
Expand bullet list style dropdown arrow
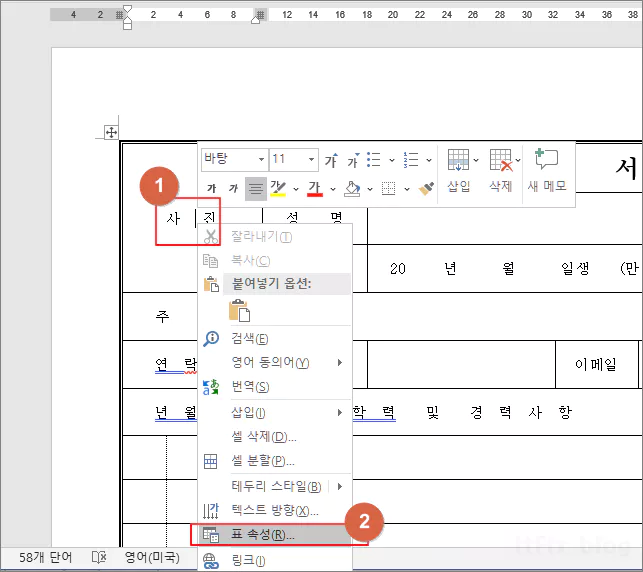point(392,160)
